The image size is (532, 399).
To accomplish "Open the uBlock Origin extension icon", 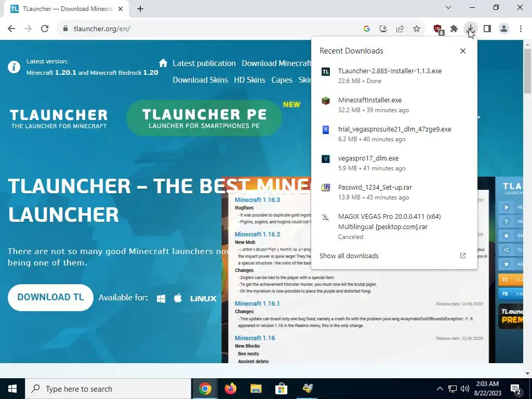I will (x=438, y=29).
